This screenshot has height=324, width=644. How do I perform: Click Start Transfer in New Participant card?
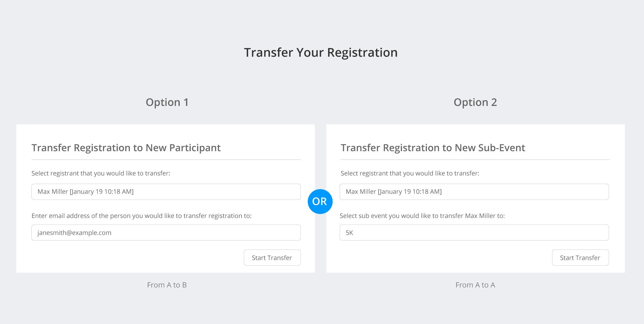[x=272, y=258]
